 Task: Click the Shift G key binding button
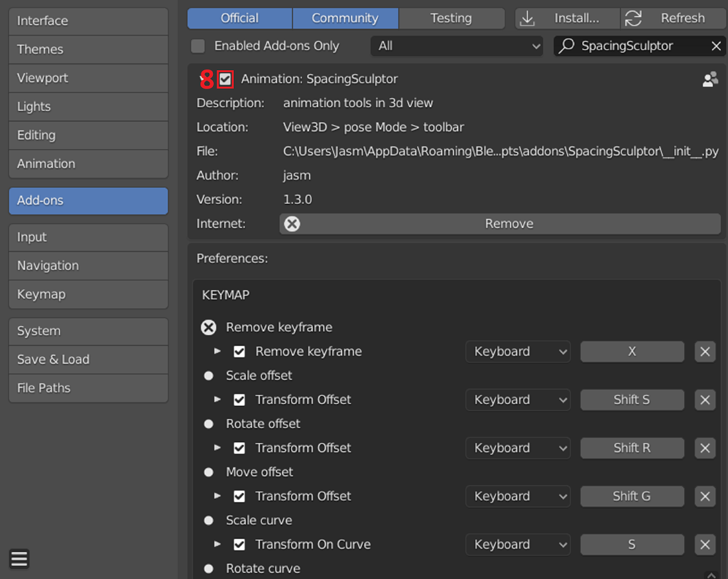click(x=632, y=496)
